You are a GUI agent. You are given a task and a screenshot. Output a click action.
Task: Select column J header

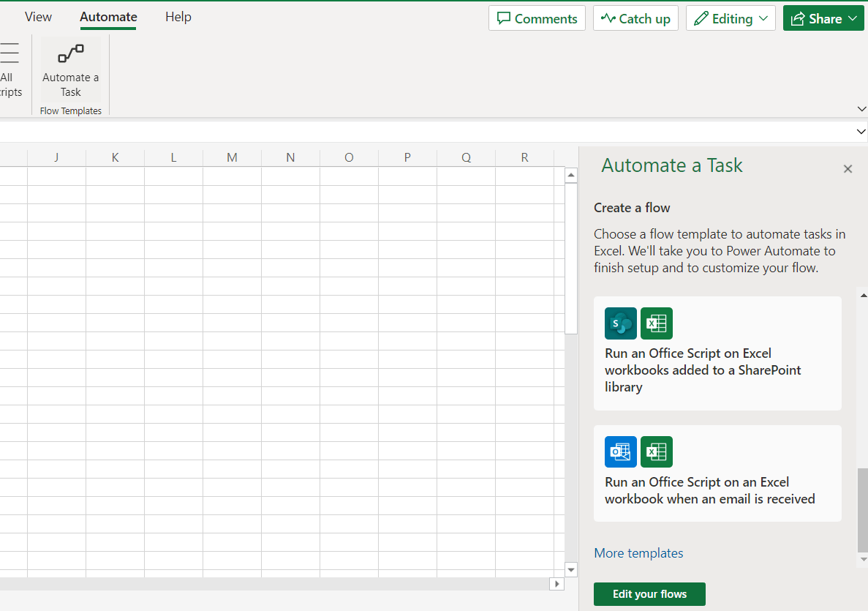pos(56,157)
